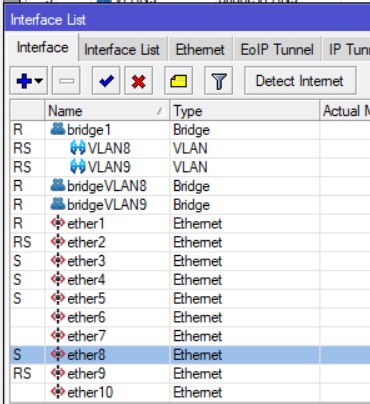Select the ether6 name text
Viewport: 370px width, 404px height.
(x=86, y=317)
